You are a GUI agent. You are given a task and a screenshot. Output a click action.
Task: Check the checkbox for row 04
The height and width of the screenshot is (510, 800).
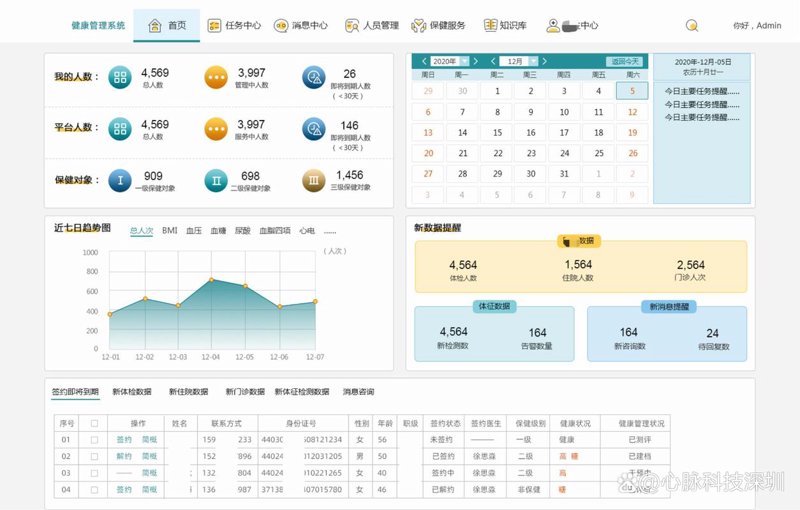94,490
